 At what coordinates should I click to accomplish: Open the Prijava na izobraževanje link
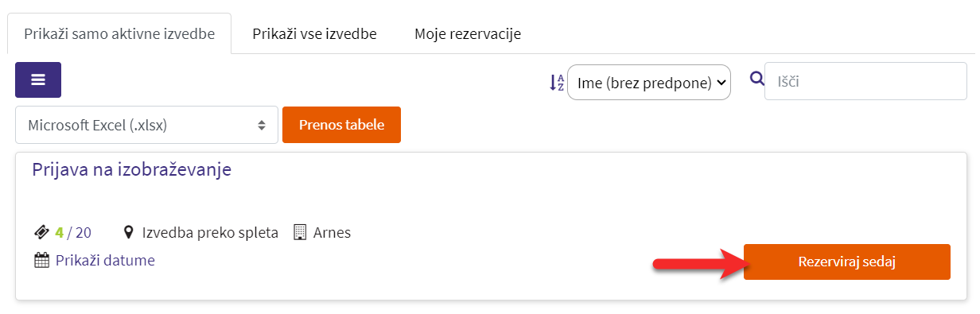[x=131, y=169]
